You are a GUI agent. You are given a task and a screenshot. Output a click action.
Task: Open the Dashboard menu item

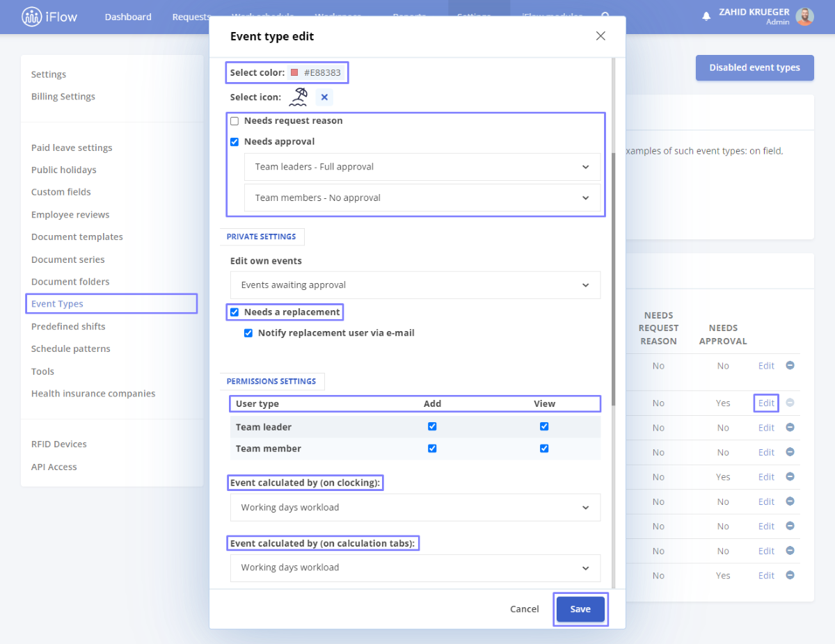128,17
